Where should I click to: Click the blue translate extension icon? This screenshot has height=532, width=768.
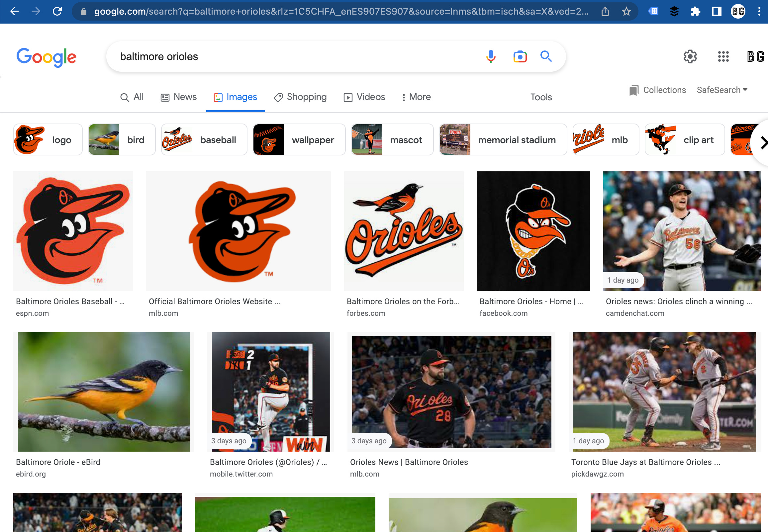click(x=653, y=12)
